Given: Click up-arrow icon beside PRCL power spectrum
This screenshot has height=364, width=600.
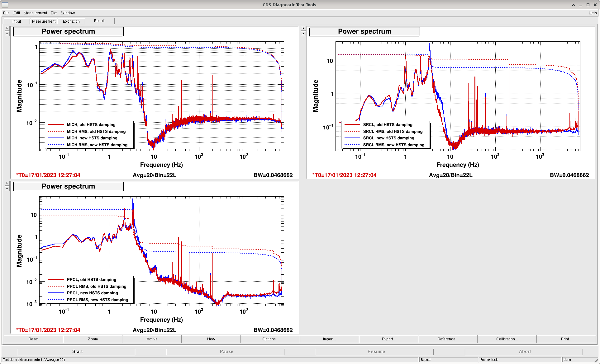Looking at the screenshot, I should pos(7,189).
